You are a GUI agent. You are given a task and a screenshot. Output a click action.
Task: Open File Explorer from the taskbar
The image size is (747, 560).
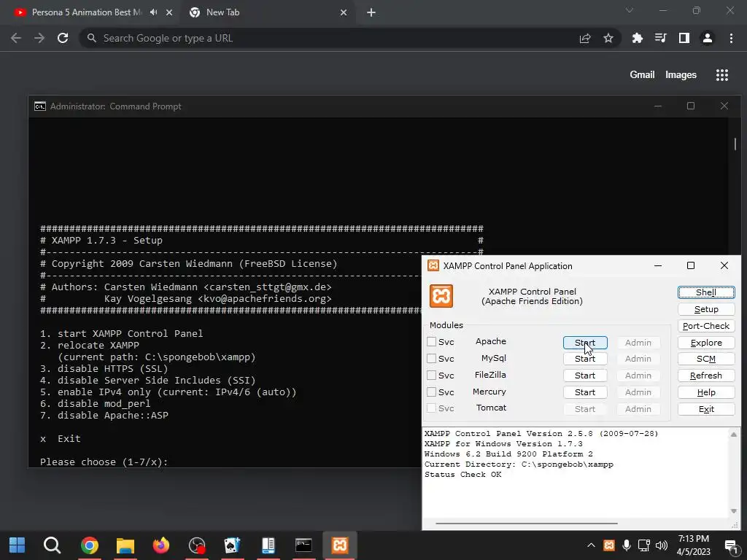click(x=125, y=545)
